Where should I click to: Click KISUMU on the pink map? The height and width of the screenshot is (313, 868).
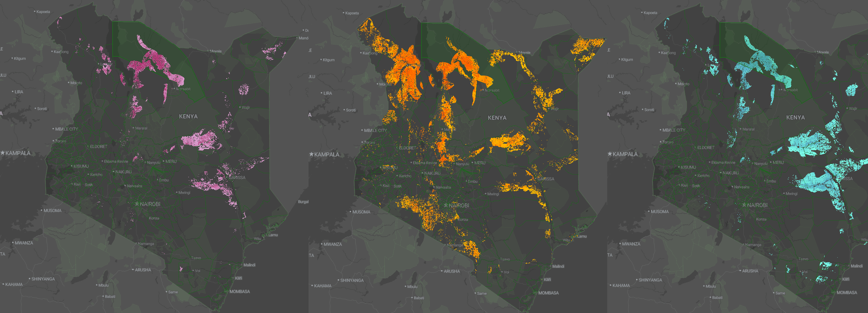[x=81, y=166]
